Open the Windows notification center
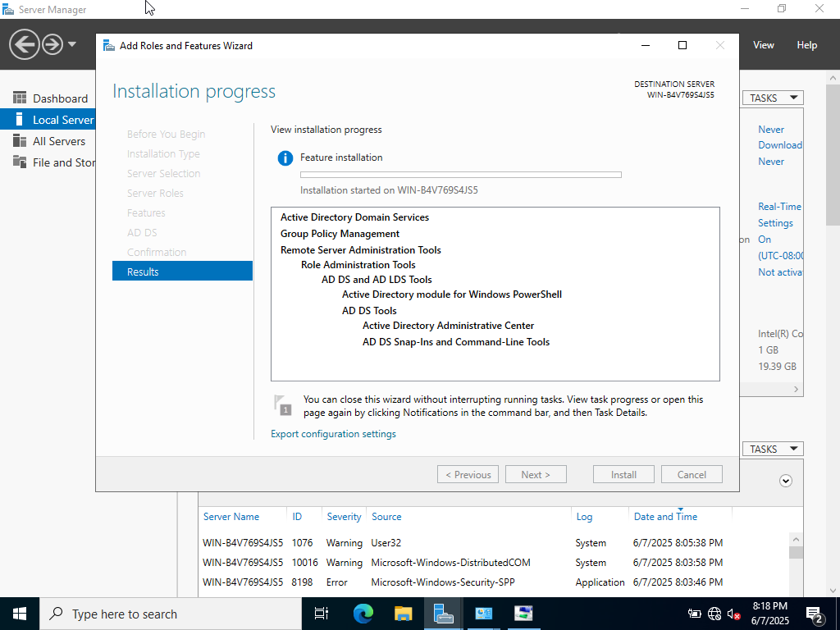The width and height of the screenshot is (840, 630). point(815,614)
